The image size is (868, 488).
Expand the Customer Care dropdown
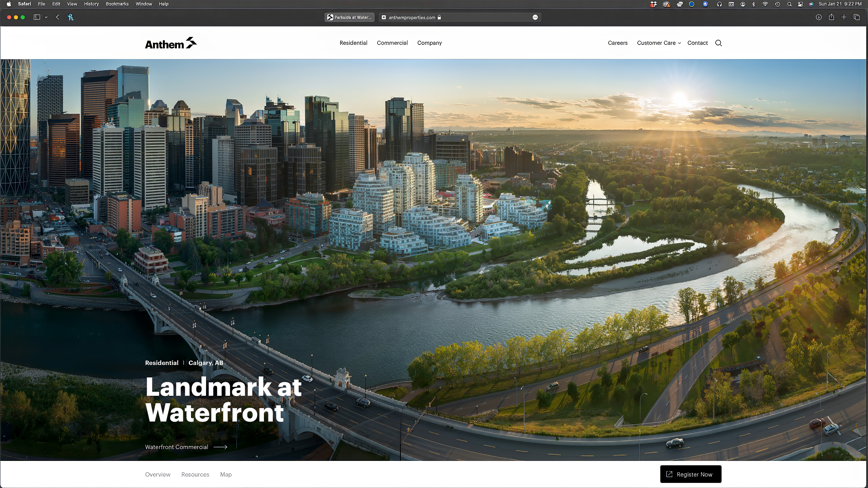(659, 43)
